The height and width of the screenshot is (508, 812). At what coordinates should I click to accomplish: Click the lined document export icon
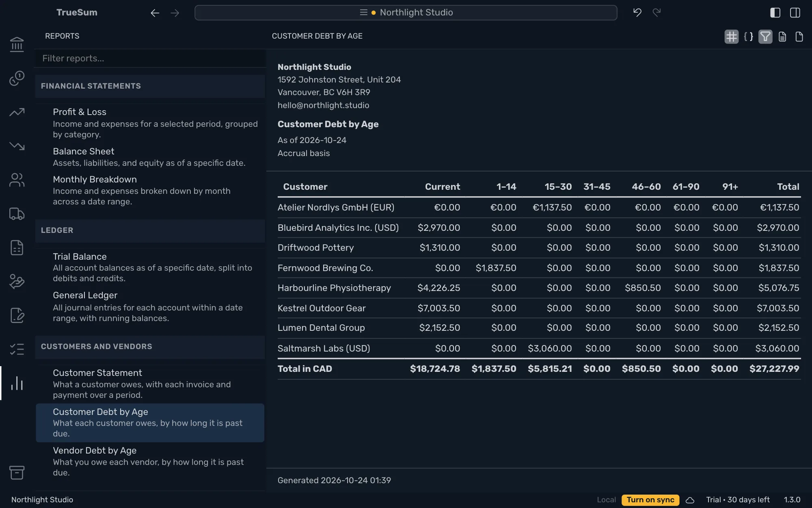click(782, 37)
